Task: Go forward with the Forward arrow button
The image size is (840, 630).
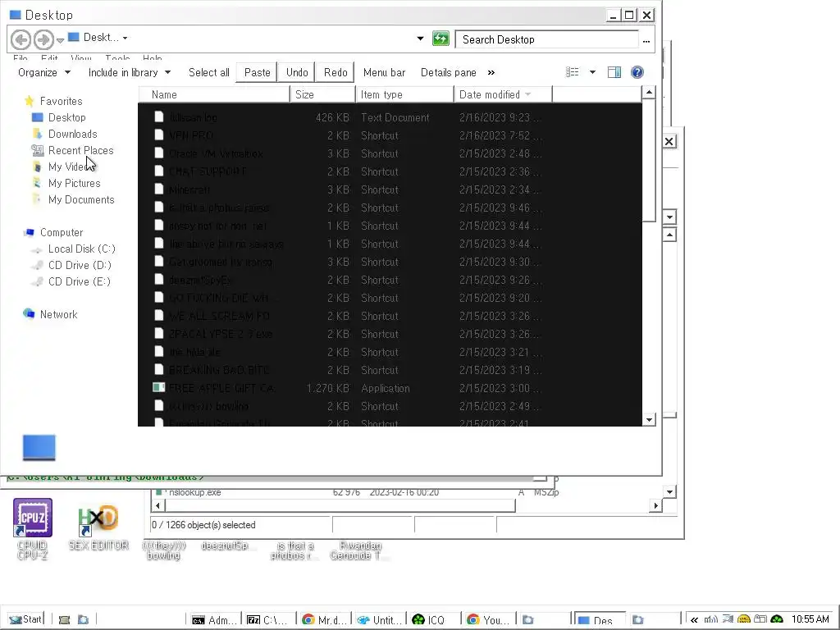Action: pos(43,39)
